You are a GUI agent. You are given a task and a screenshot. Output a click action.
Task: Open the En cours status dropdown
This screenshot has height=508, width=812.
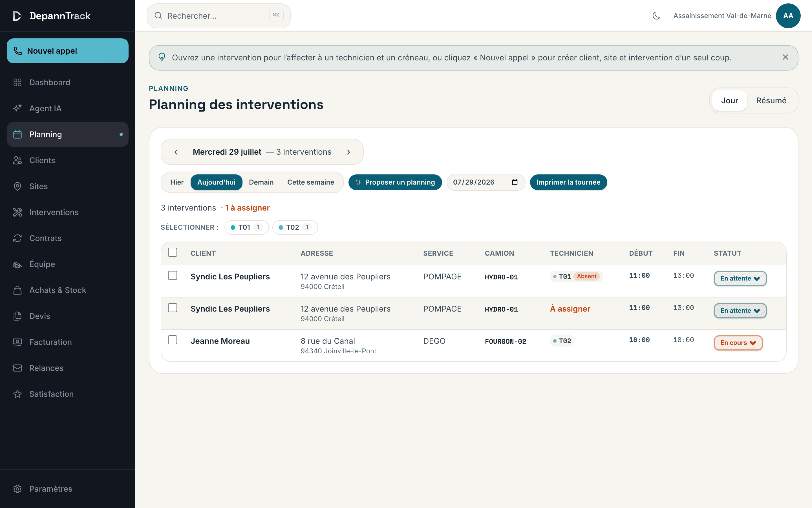coord(738,343)
